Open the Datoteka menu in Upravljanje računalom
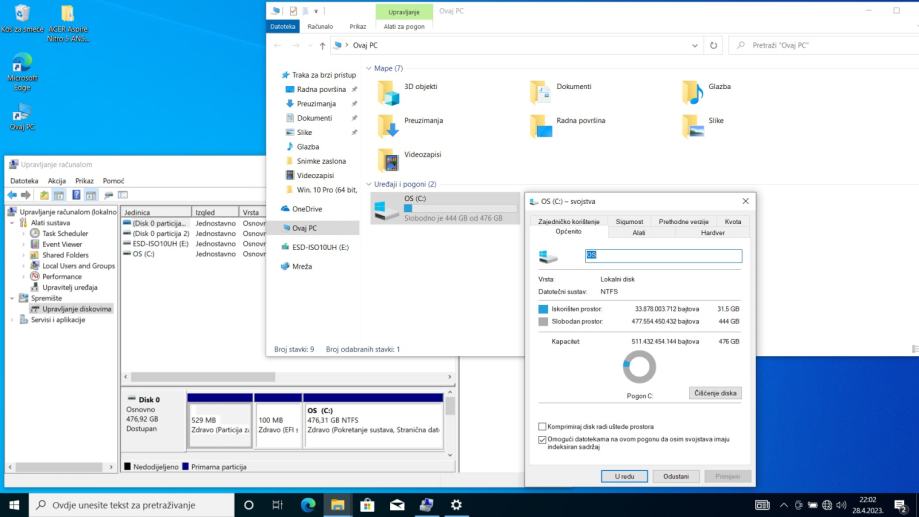Screen dimensions: 919x517 [x=24, y=181]
